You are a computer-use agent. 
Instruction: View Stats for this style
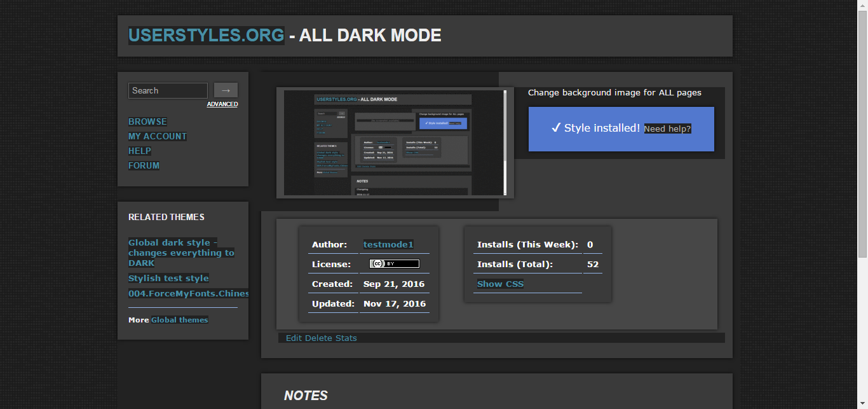(346, 338)
